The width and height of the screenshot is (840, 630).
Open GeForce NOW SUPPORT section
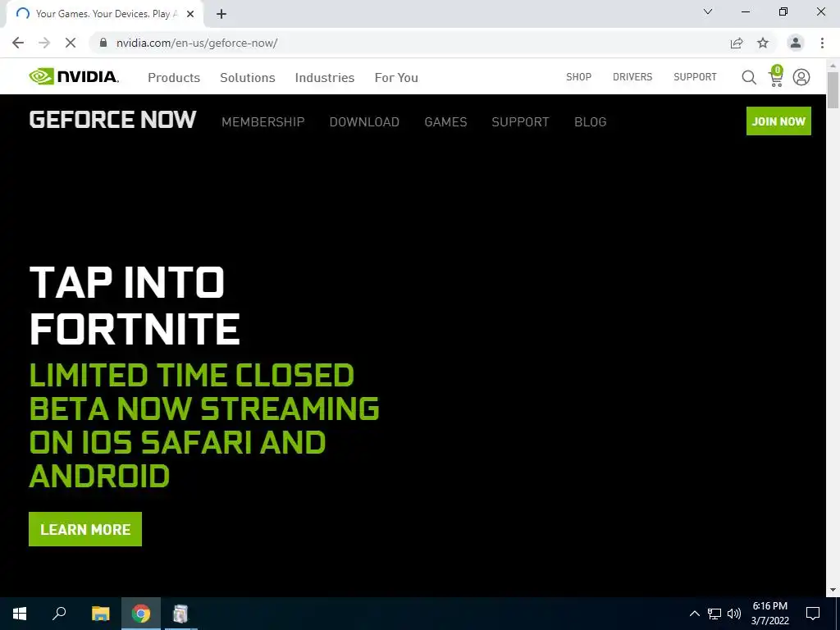[520, 122]
